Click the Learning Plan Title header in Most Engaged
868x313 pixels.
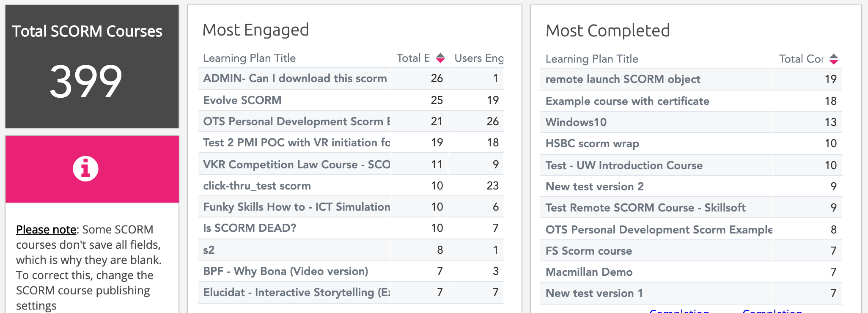pos(249,58)
